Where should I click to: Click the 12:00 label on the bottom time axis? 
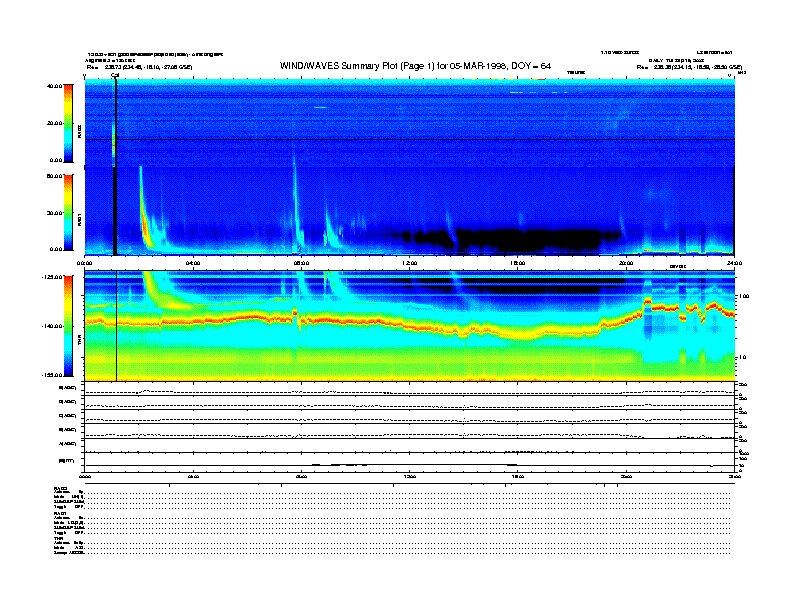tap(410, 476)
